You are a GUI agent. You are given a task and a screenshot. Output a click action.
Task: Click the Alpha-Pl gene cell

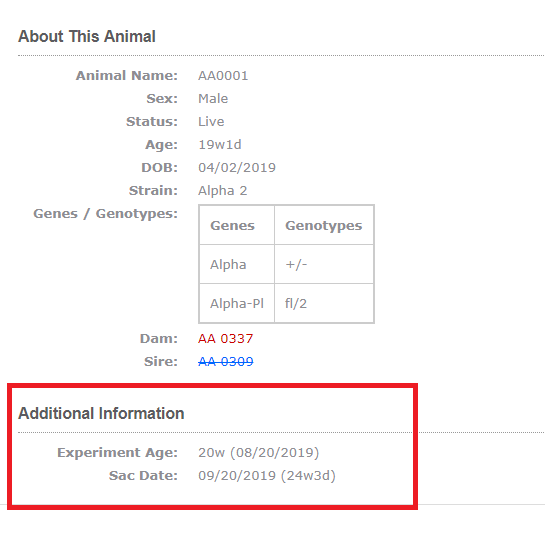click(237, 303)
